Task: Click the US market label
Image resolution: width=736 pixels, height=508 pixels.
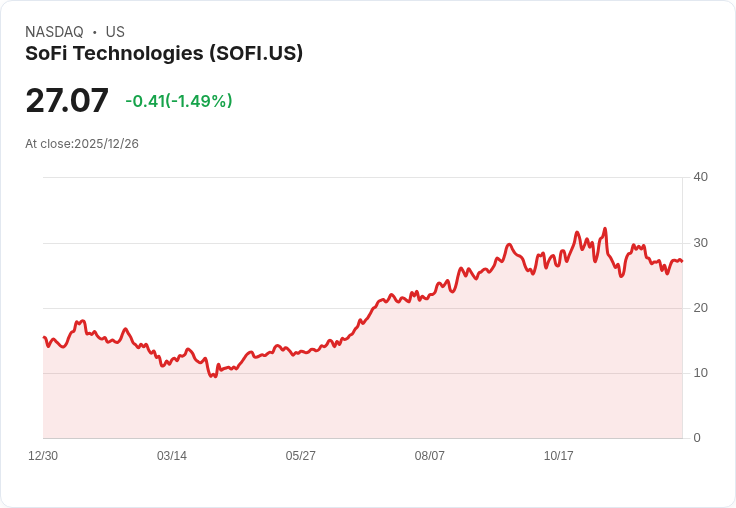Action: 115,31
